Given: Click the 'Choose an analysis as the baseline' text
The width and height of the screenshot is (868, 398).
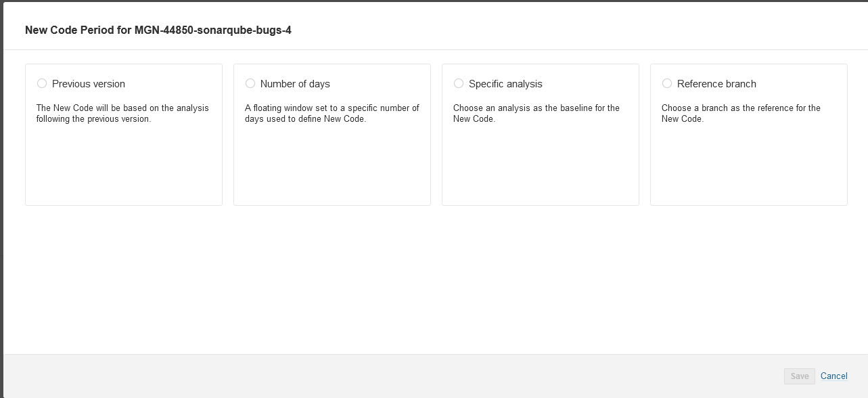Looking at the screenshot, I should point(536,114).
